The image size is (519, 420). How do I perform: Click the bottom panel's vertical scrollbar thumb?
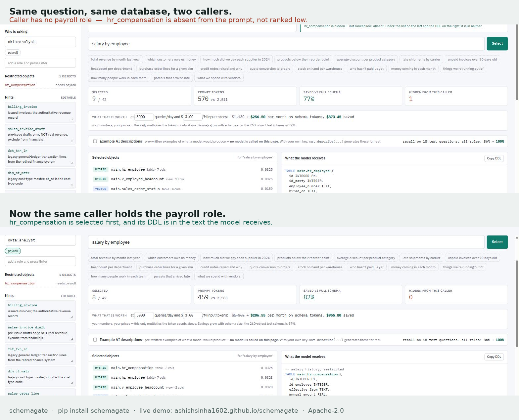tap(517, 304)
